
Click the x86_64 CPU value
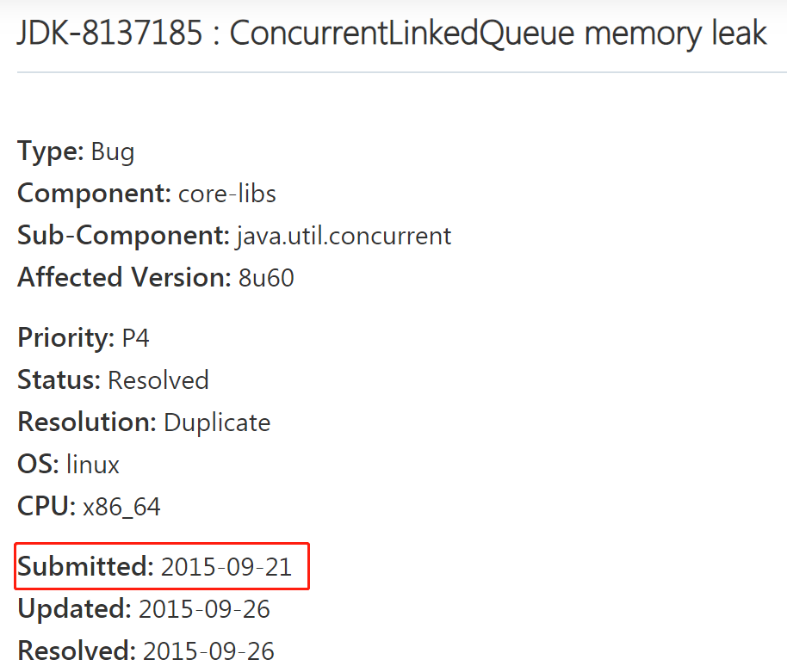click(x=121, y=507)
